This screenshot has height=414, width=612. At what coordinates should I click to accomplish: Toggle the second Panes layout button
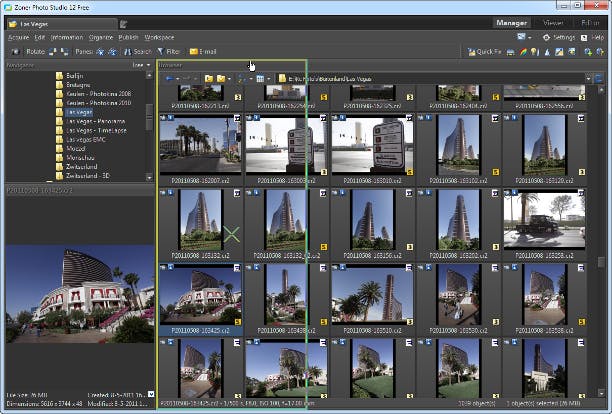tap(111, 51)
